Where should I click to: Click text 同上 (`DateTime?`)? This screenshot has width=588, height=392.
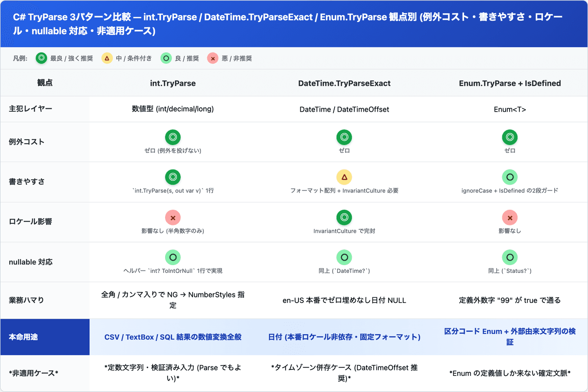pyautogui.click(x=344, y=271)
